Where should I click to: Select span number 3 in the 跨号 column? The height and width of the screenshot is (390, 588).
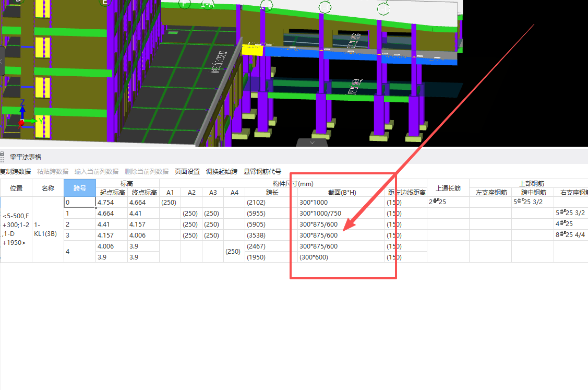pyautogui.click(x=80, y=235)
